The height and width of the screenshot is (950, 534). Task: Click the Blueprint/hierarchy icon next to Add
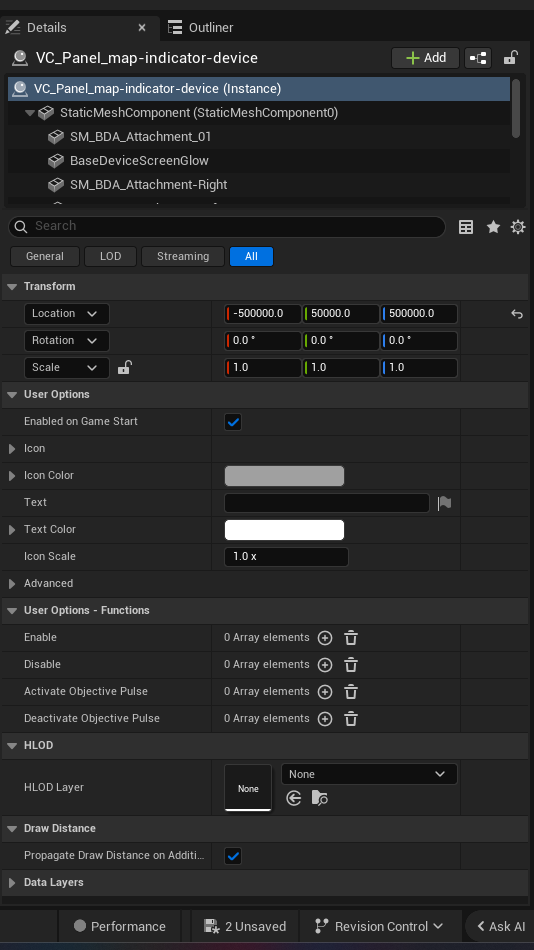click(x=478, y=58)
